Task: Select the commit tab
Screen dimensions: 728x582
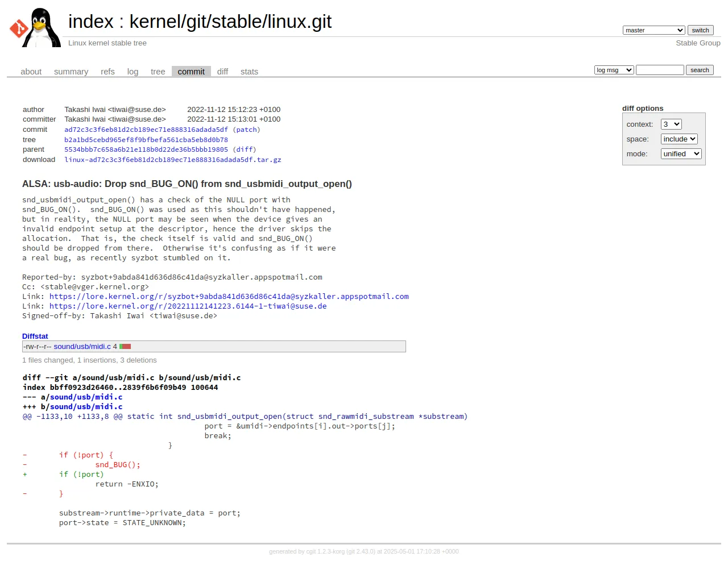Action: pos(191,72)
